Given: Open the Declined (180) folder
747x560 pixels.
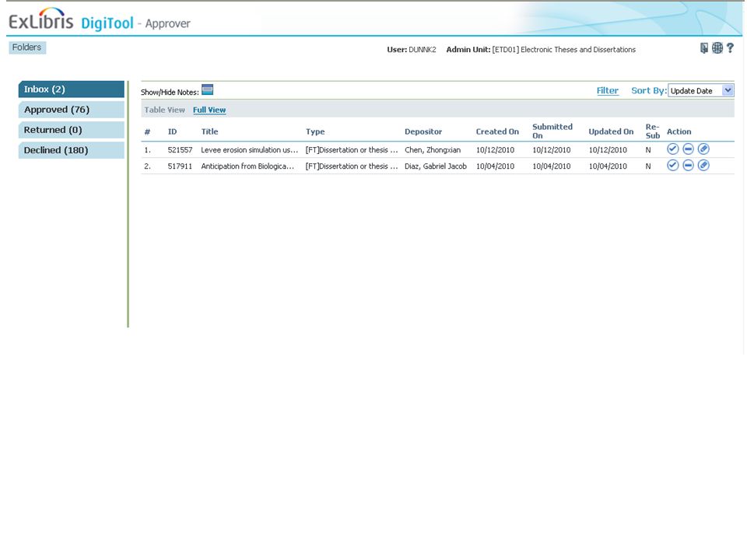Looking at the screenshot, I should pyautogui.click(x=72, y=150).
